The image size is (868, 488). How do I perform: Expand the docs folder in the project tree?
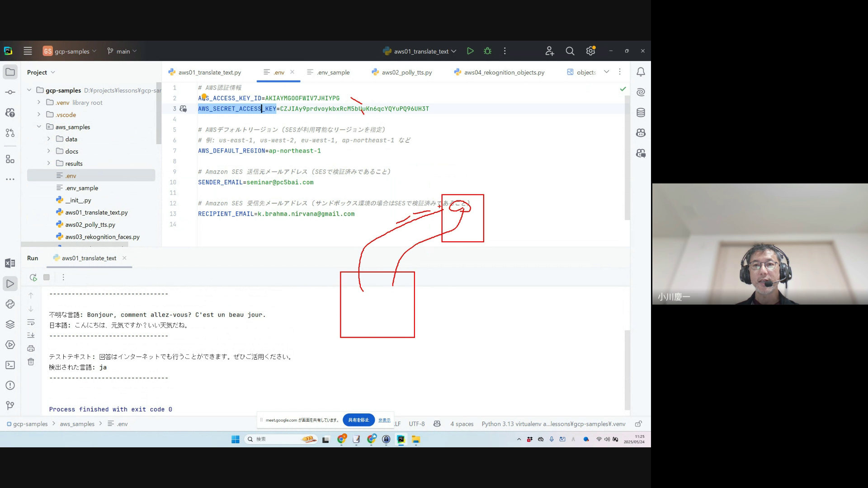pos(49,151)
